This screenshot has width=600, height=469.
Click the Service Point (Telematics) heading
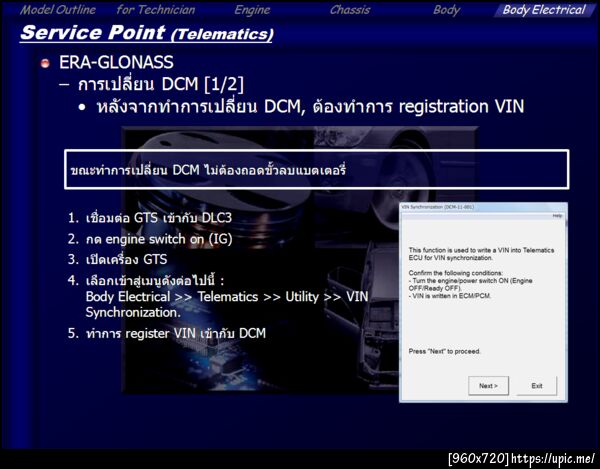(147, 33)
